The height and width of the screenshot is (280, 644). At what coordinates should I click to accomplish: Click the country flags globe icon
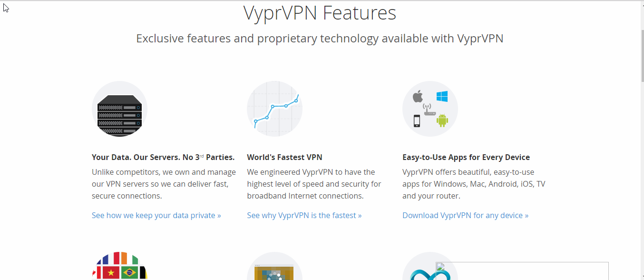tap(119, 266)
